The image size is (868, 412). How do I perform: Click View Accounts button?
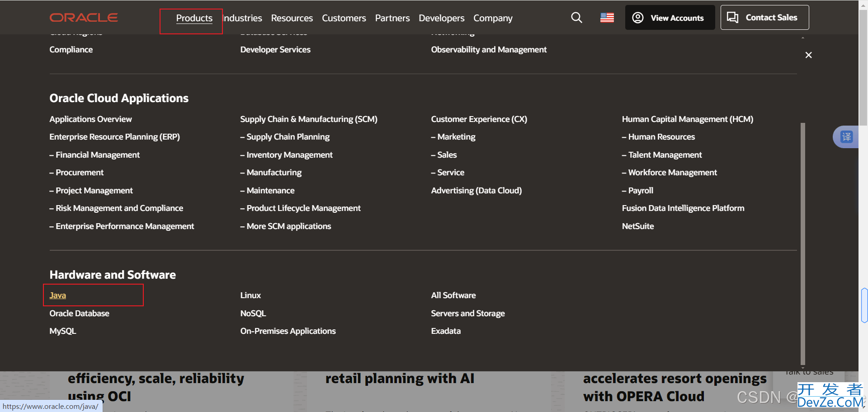pyautogui.click(x=670, y=18)
